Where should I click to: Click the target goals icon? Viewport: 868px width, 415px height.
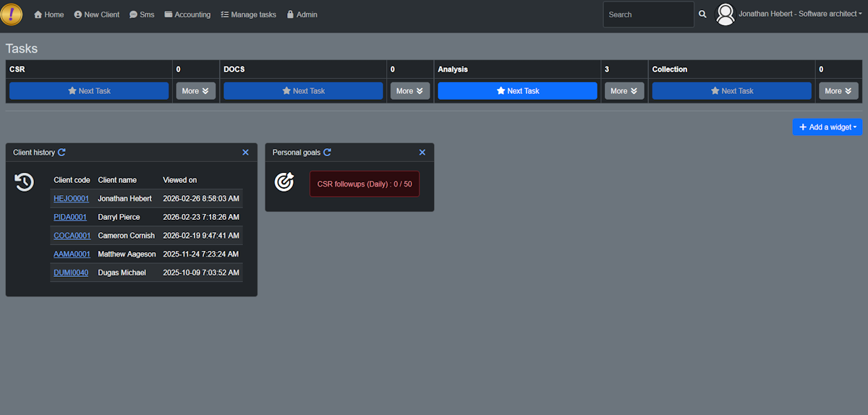click(x=284, y=182)
